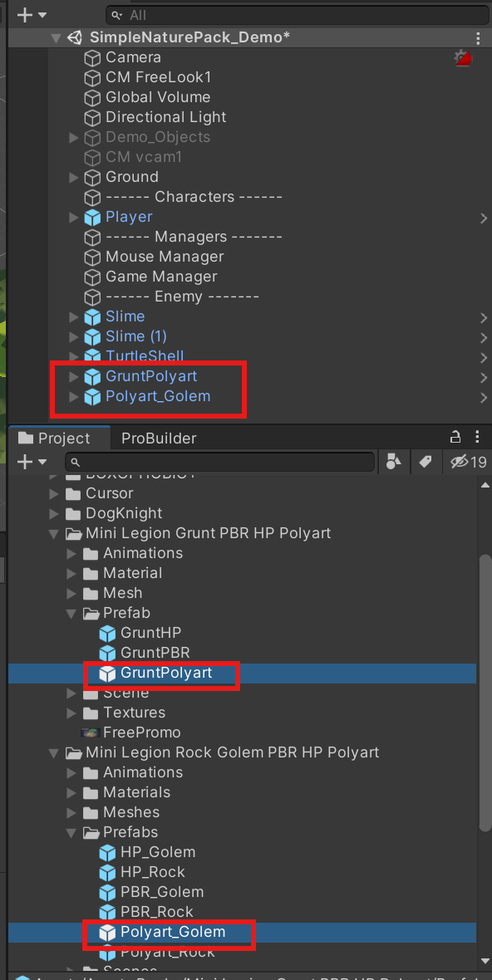Select the PBR_Golem prefab
This screenshot has height=980, width=492.
[162, 892]
